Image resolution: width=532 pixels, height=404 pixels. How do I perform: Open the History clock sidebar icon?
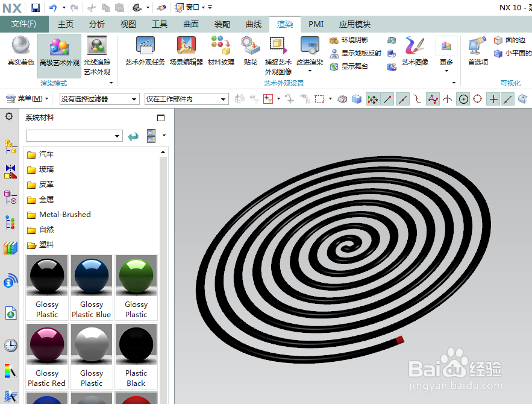tap(10, 346)
